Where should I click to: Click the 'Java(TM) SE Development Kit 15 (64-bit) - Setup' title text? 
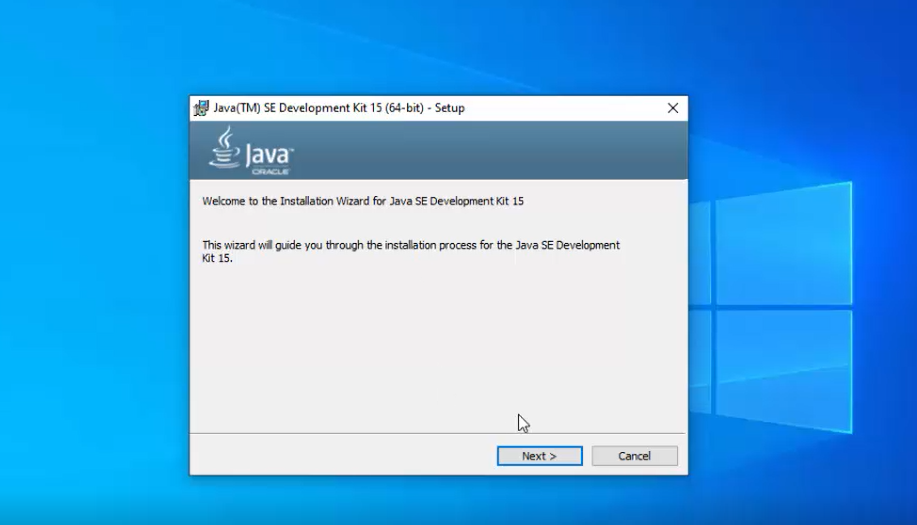[x=339, y=108]
